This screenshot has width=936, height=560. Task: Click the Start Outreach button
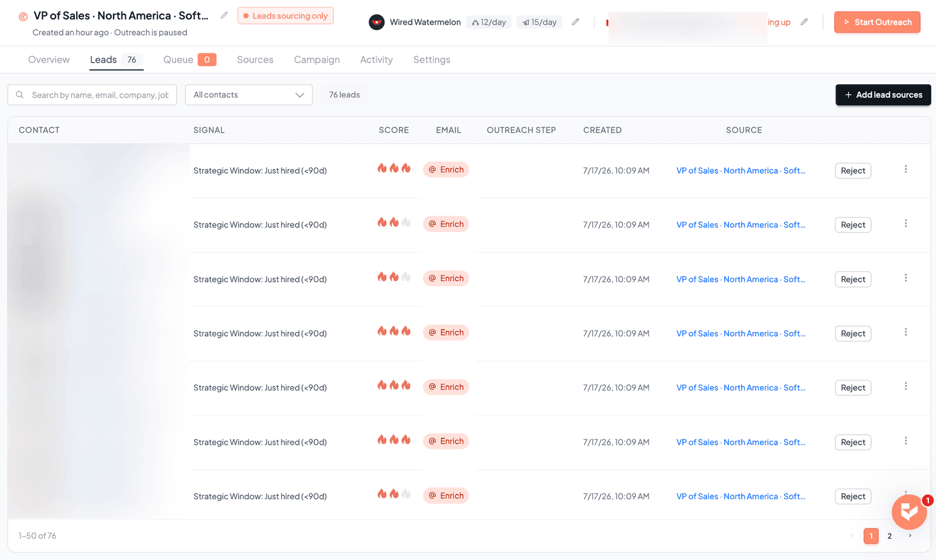pyautogui.click(x=877, y=22)
